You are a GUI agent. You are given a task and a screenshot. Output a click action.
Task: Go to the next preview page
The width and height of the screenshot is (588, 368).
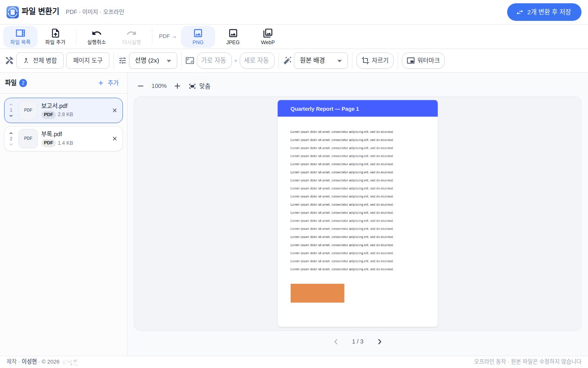pyautogui.click(x=380, y=342)
